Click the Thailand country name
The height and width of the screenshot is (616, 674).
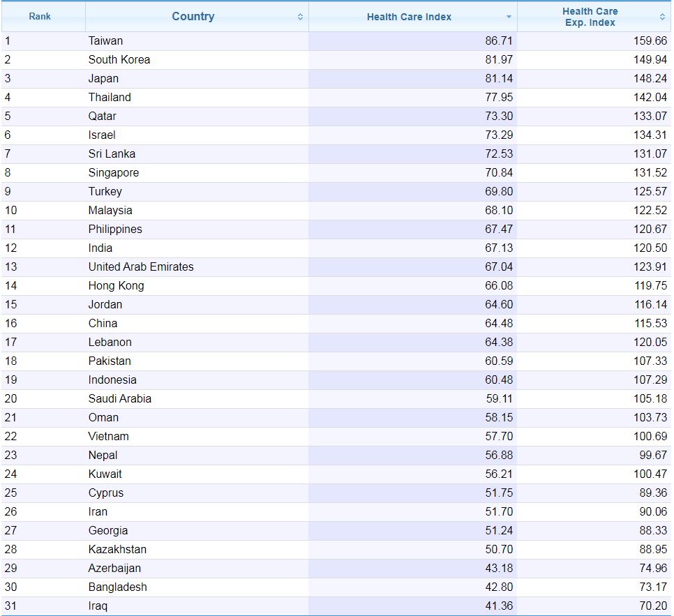point(110,97)
